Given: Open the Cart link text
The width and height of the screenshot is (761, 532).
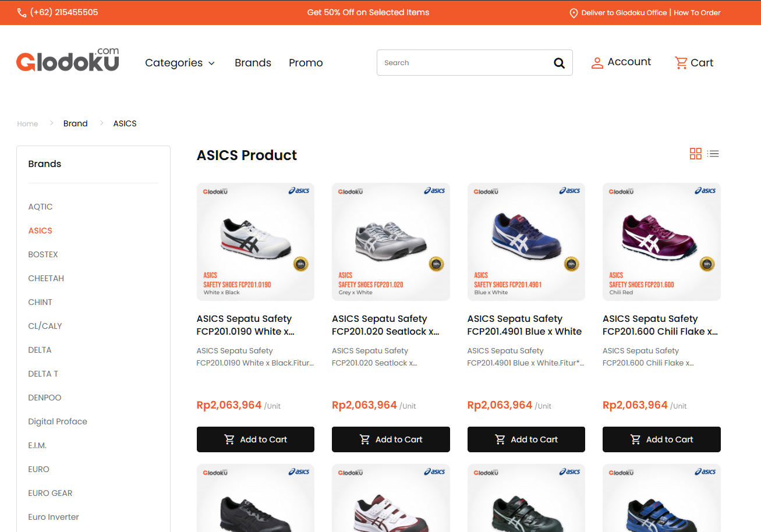Looking at the screenshot, I should point(702,63).
